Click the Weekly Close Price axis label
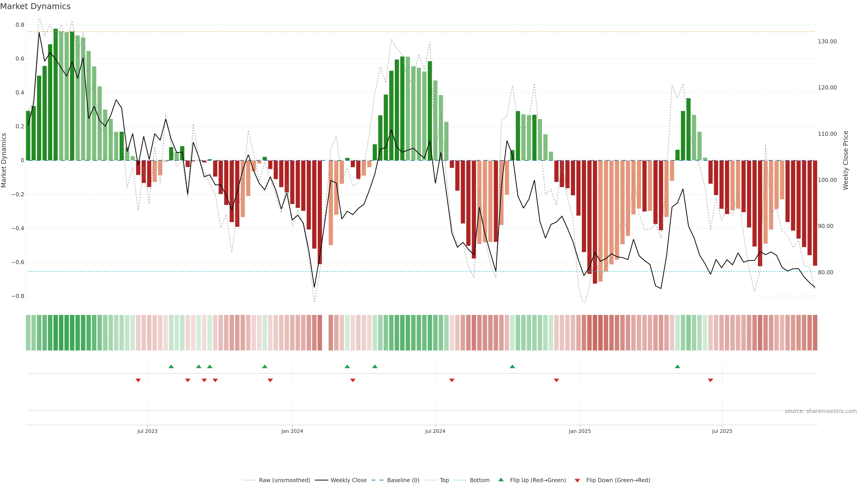 pyautogui.click(x=845, y=160)
